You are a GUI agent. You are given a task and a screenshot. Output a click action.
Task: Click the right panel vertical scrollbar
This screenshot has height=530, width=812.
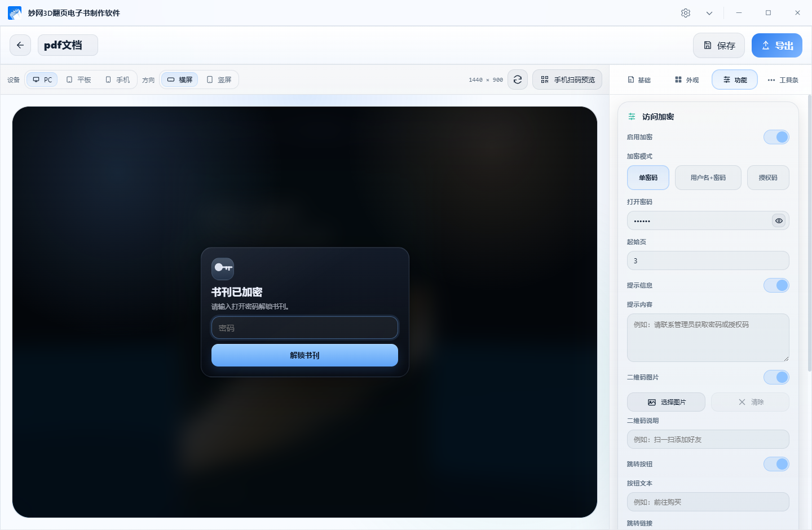pyautogui.click(x=810, y=233)
